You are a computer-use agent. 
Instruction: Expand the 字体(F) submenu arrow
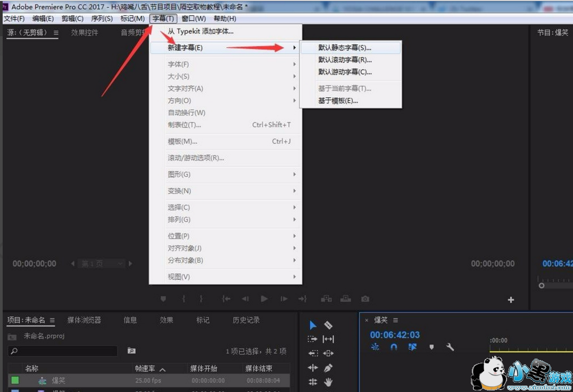294,64
